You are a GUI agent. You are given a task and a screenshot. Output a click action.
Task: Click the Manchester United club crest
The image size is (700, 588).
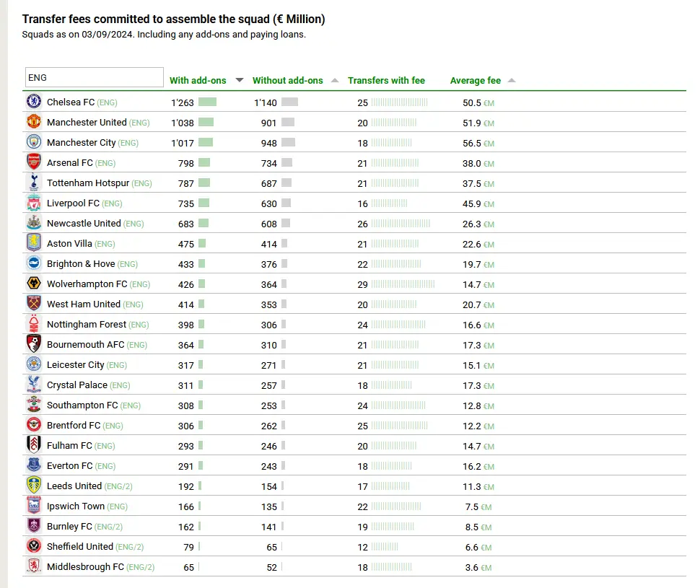point(33,121)
